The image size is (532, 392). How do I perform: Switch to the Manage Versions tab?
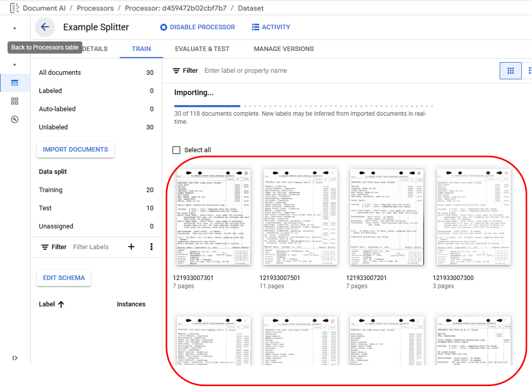[284, 49]
